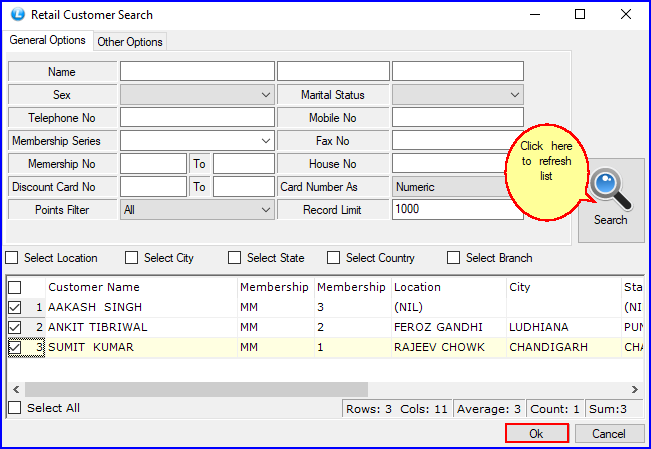Click the Location column header
This screenshot has width=651, height=449.
(448, 287)
